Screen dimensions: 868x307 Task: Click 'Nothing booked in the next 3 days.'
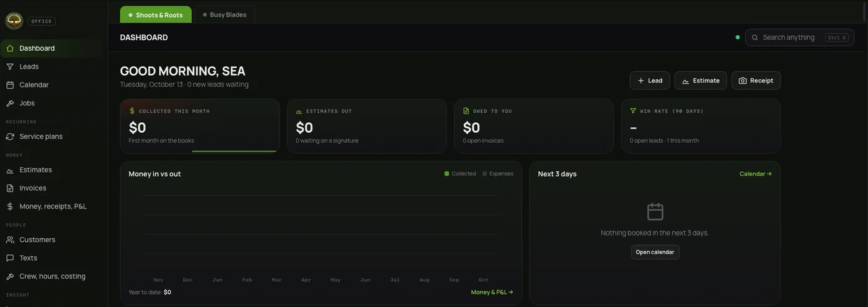coord(655,233)
